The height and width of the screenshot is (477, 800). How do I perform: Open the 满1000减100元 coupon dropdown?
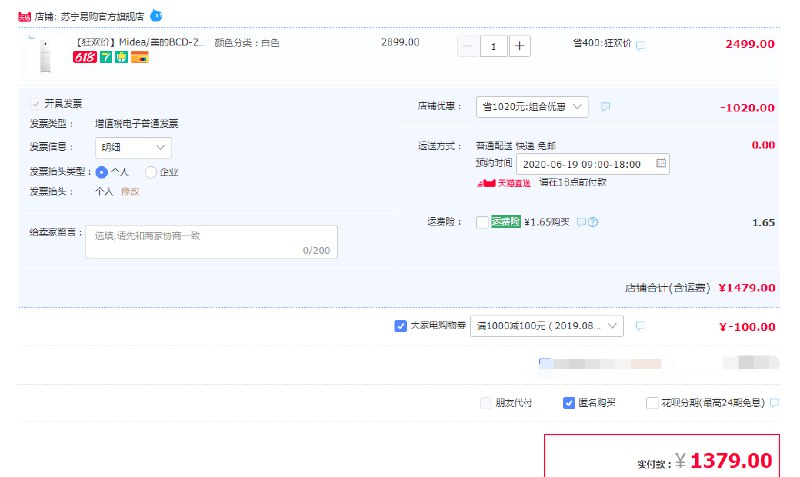(546, 325)
